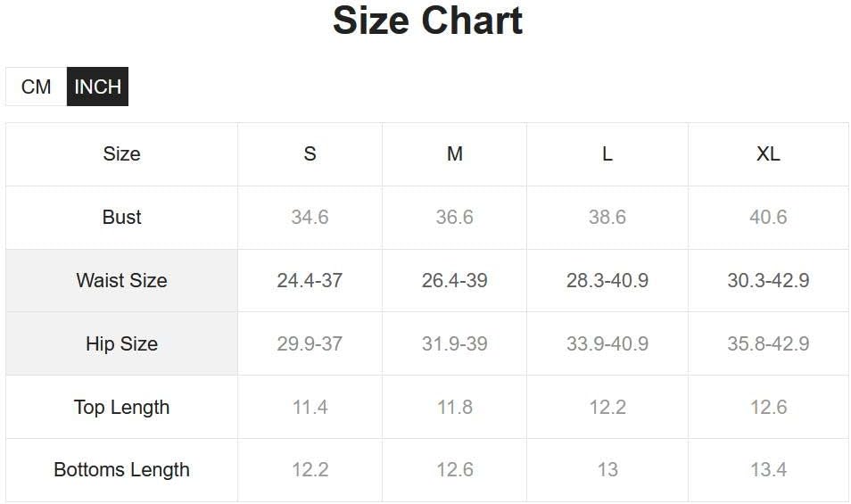851x504 pixels.
Task: Click the Bust row label
Action: (x=122, y=218)
